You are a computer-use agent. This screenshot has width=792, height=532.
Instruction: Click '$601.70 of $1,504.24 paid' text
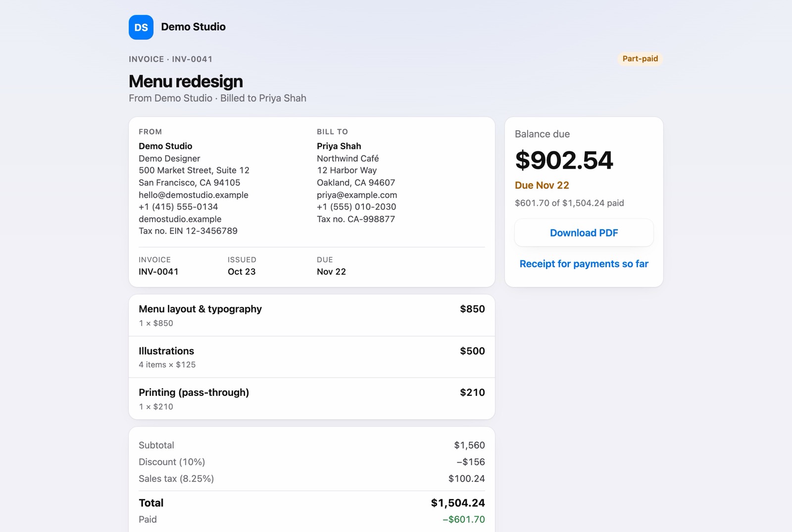pyautogui.click(x=569, y=203)
